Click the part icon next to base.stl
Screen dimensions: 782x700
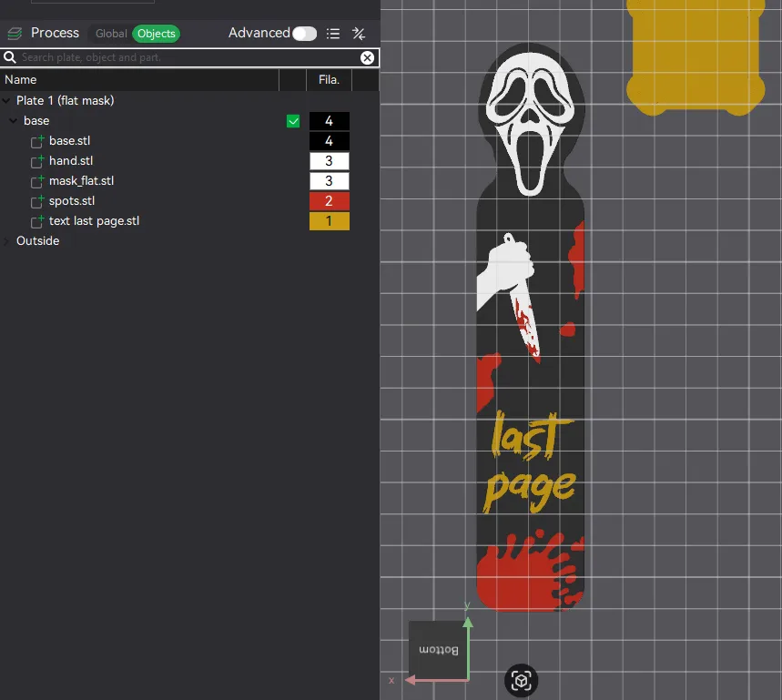37,142
